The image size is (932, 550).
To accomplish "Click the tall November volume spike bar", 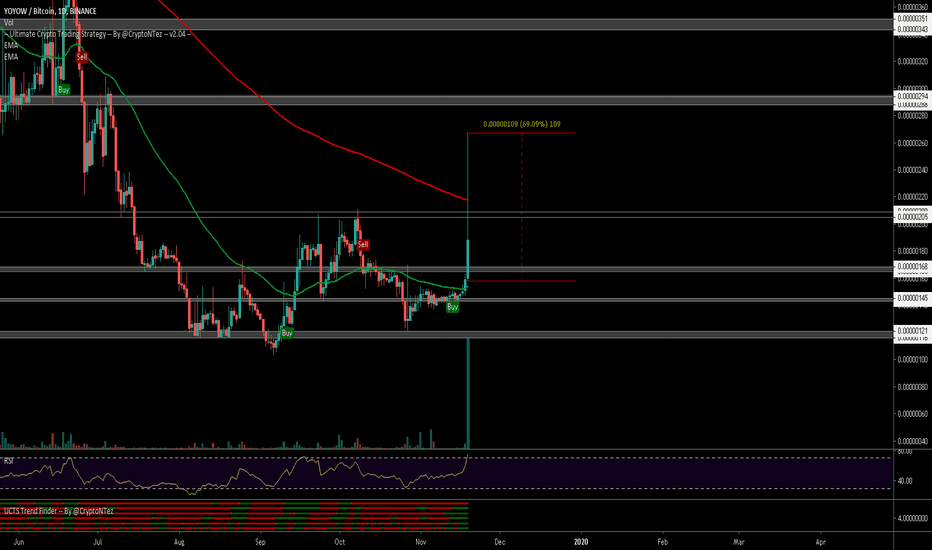I will pyautogui.click(x=468, y=393).
